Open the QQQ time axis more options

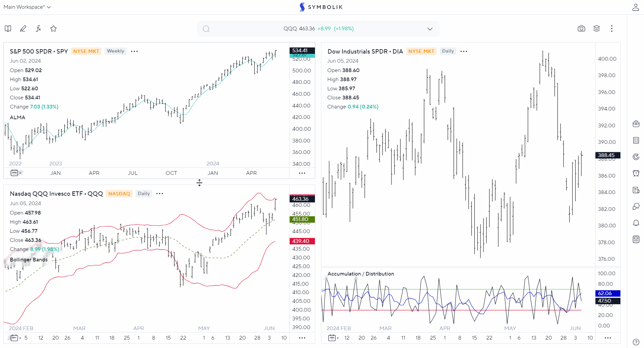pyautogui.click(x=302, y=338)
